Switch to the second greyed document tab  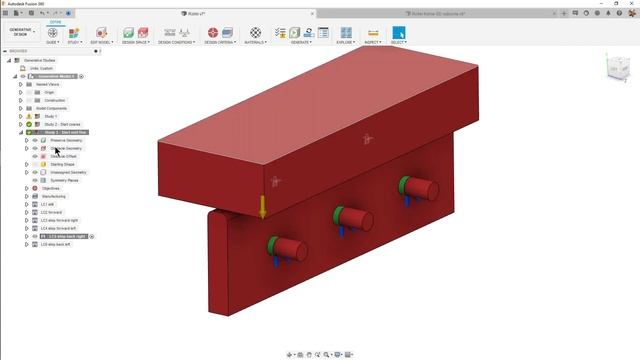pyautogui.click(x=436, y=13)
